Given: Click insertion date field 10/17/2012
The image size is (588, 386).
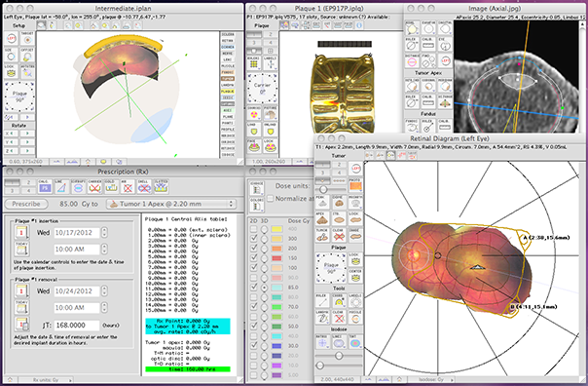Looking at the screenshot, I should coord(77,232).
